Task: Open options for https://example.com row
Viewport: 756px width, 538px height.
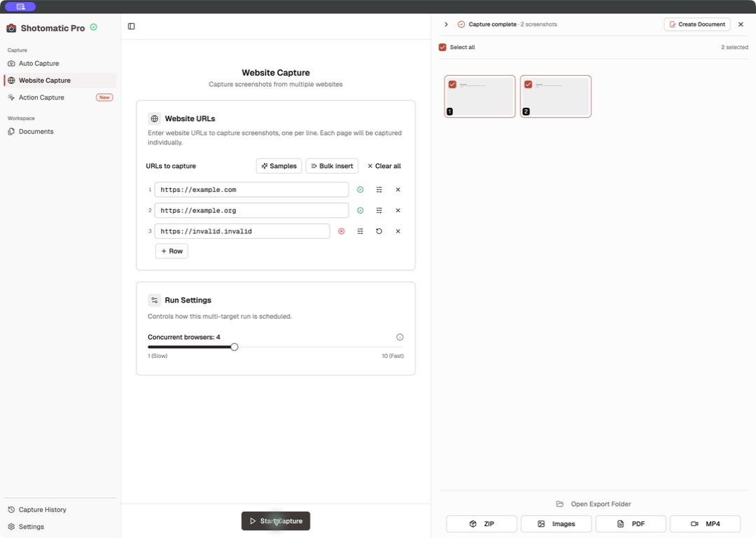Action: (x=379, y=190)
